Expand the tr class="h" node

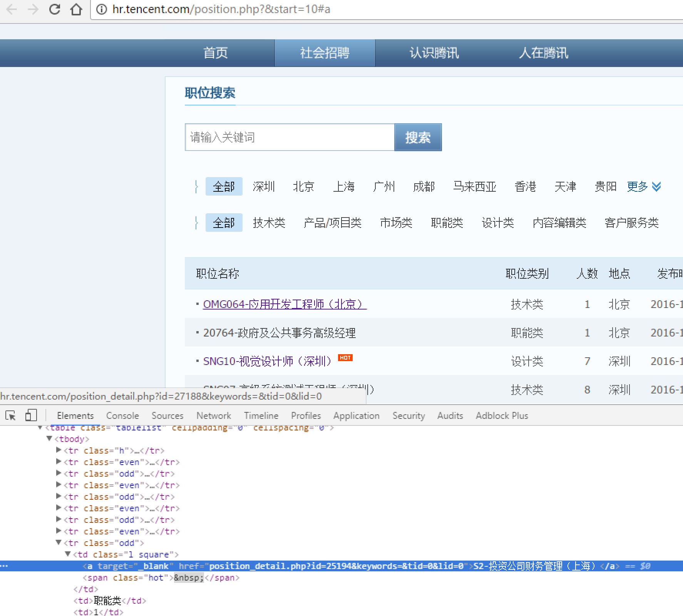(59, 450)
